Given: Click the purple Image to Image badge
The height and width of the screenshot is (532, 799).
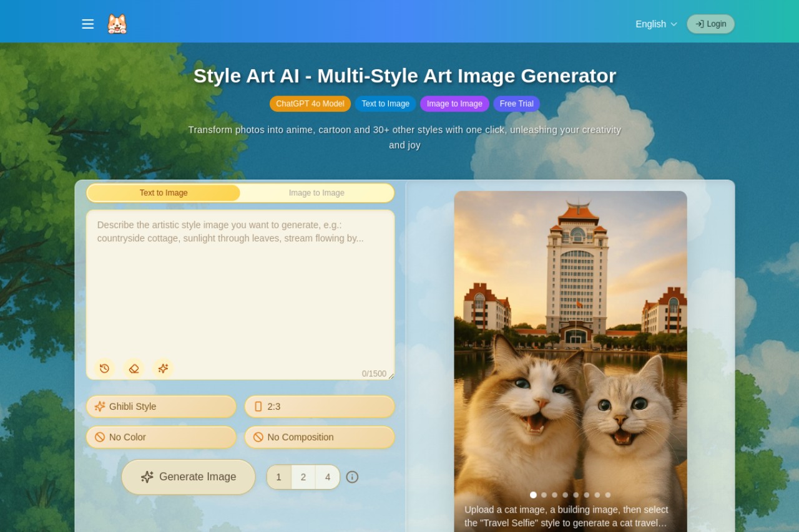Looking at the screenshot, I should tap(454, 104).
